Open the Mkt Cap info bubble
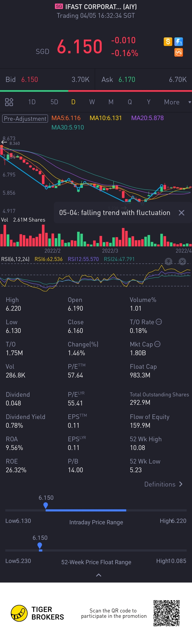Viewport: 192px width, 644px height. click(x=157, y=344)
